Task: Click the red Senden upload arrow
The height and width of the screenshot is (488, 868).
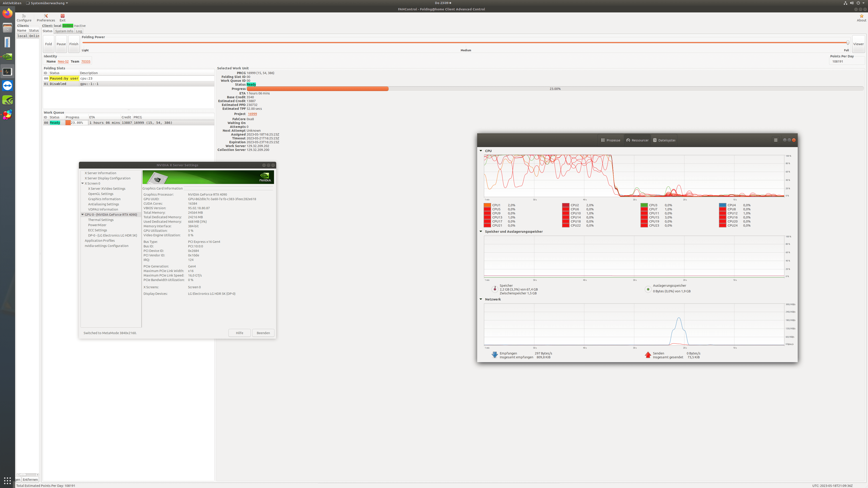Action: tap(648, 355)
